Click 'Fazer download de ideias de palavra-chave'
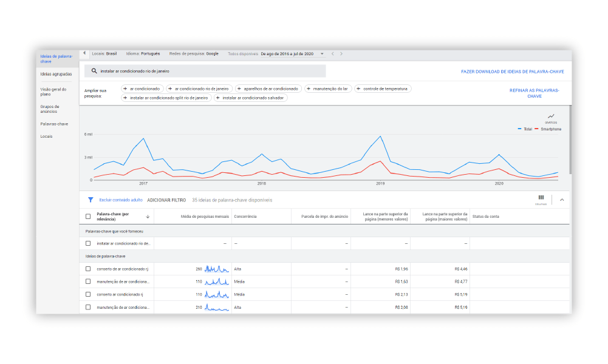 click(x=512, y=72)
